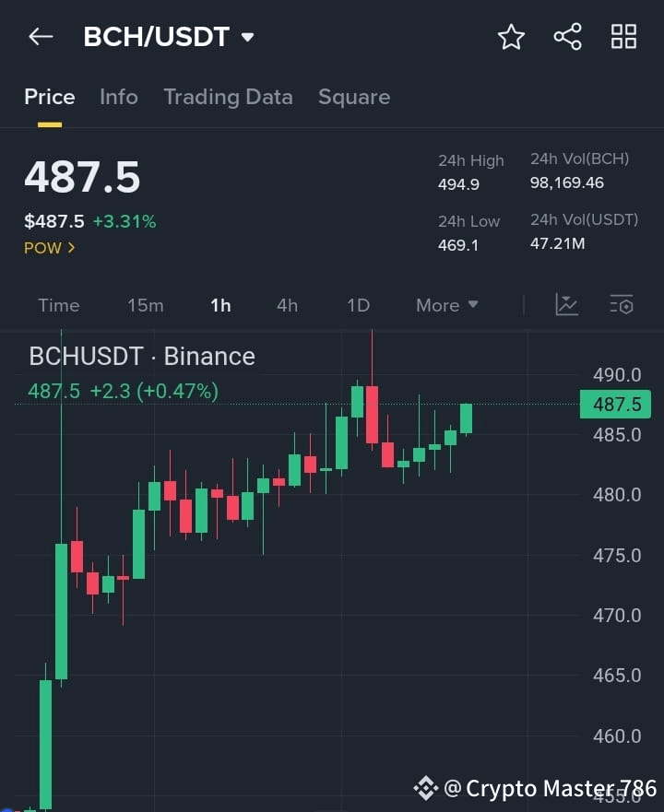Click the green 487.5 price label
Screen dimensions: 664x812
click(x=615, y=404)
